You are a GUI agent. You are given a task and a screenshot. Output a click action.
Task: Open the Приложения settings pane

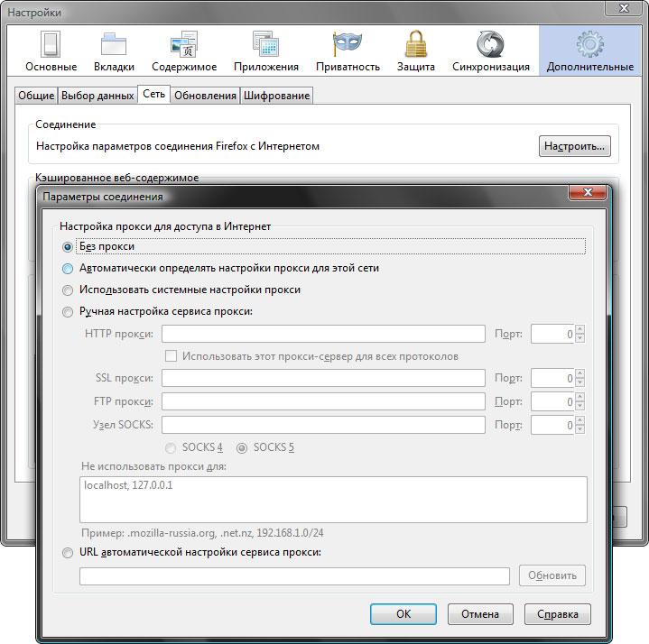[x=265, y=51]
